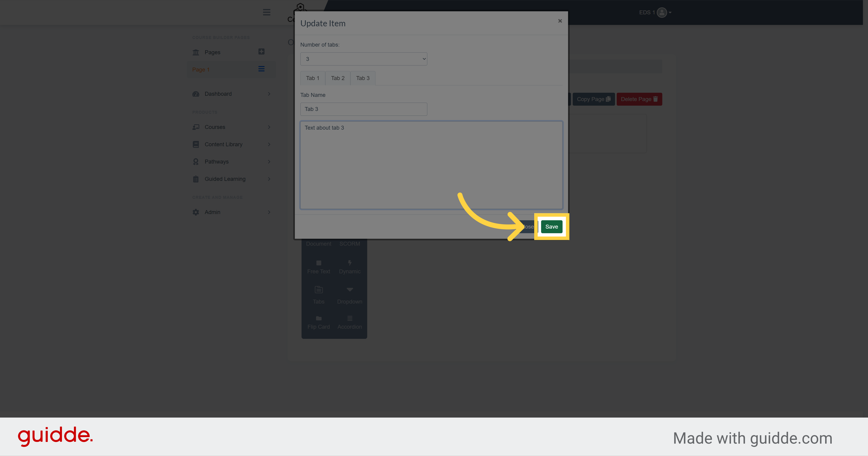Click Save button in Update Item dialog
The height and width of the screenshot is (456, 868).
click(551, 227)
